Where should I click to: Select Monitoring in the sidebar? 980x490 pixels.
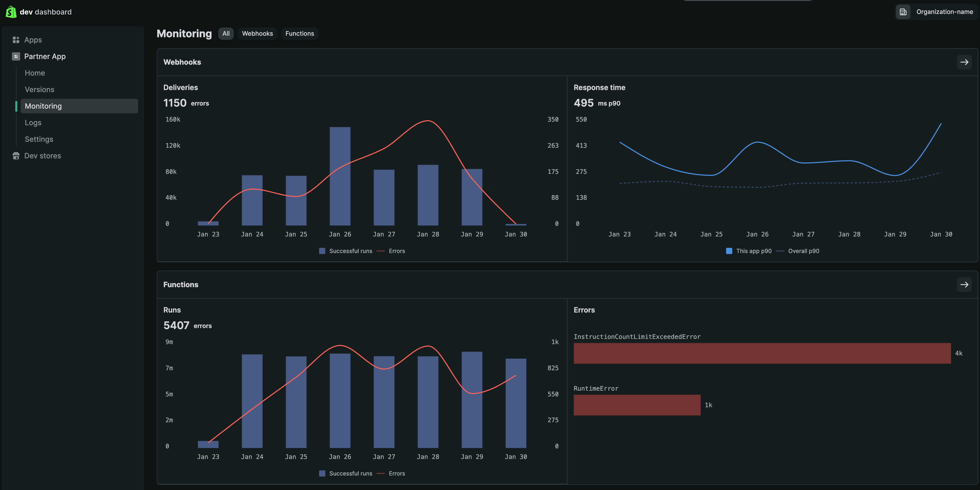pyautogui.click(x=79, y=106)
